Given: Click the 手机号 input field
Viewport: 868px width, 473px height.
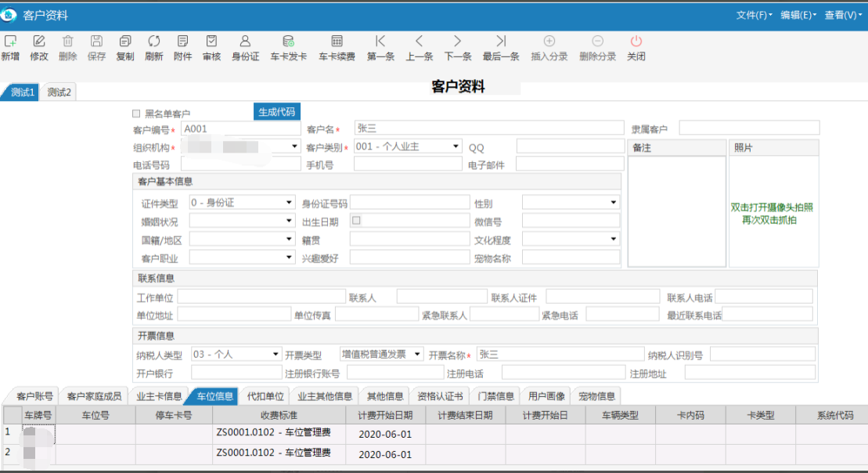Looking at the screenshot, I should click(408, 164).
